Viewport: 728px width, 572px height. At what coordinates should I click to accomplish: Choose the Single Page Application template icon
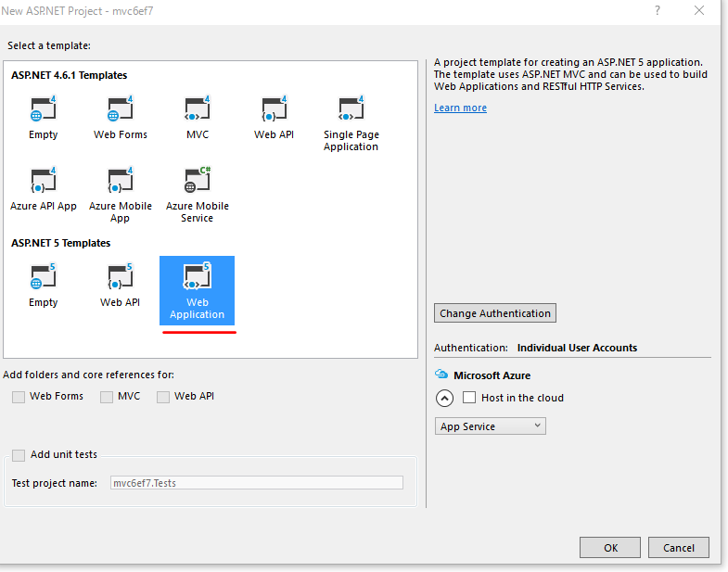tap(351, 108)
